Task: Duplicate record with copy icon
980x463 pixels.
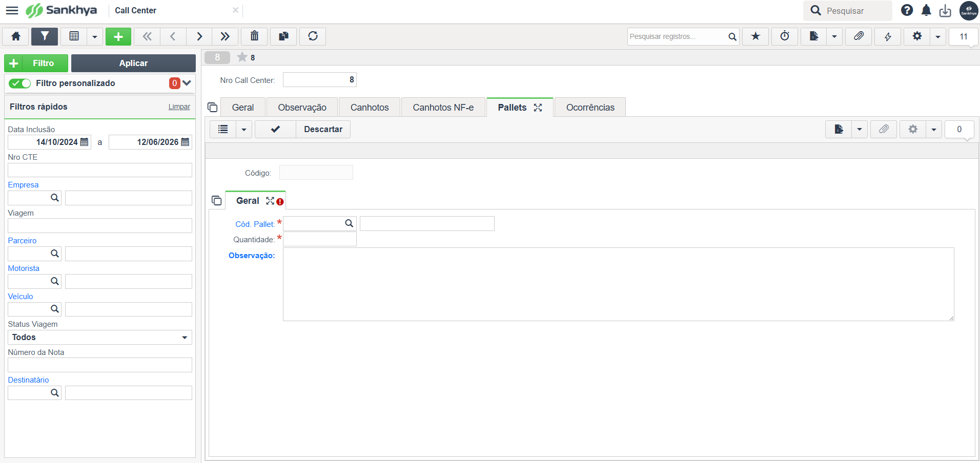Action: (283, 36)
